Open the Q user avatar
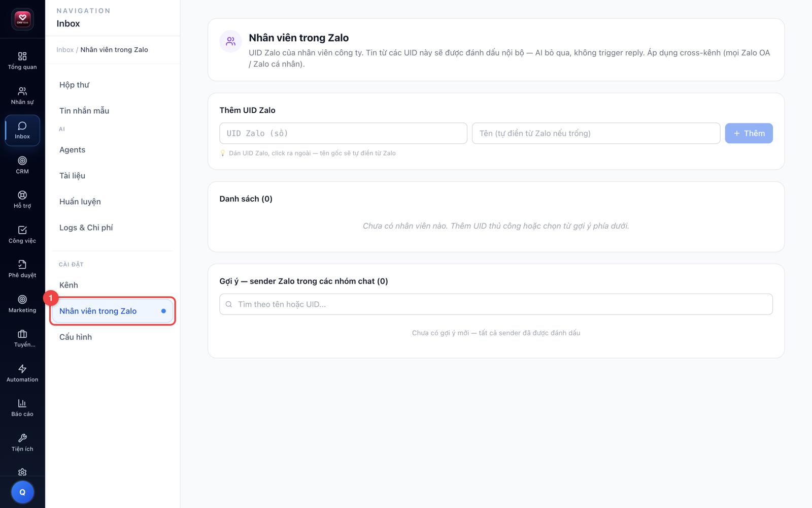Viewport: 812px width, 508px height. coord(22,492)
